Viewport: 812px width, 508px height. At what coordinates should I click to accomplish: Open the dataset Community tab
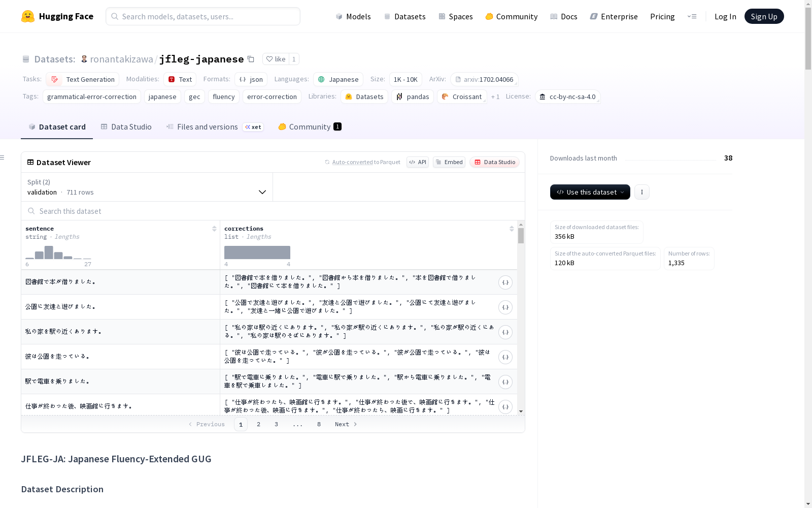310,127
